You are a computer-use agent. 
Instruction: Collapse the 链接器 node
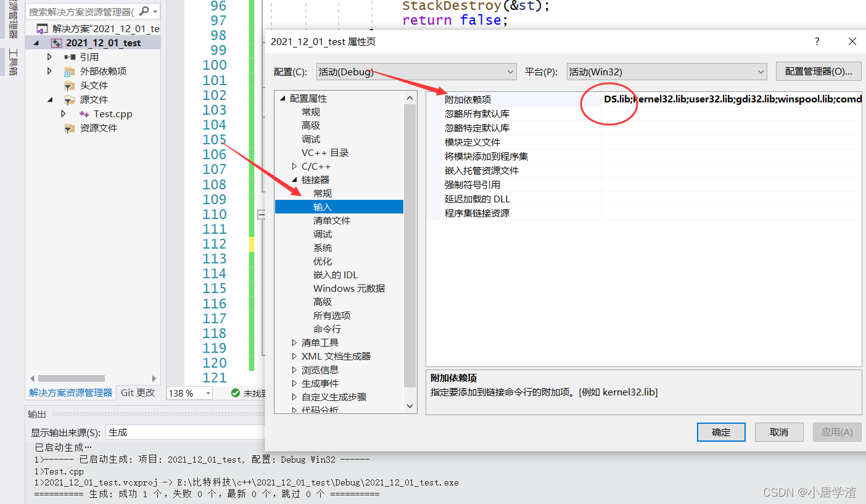295,180
